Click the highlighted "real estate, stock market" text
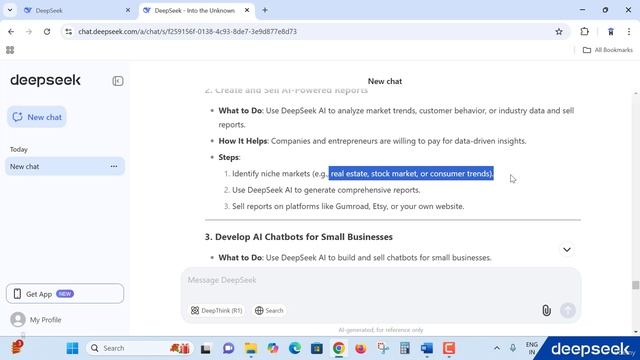The image size is (640, 360). 373,173
